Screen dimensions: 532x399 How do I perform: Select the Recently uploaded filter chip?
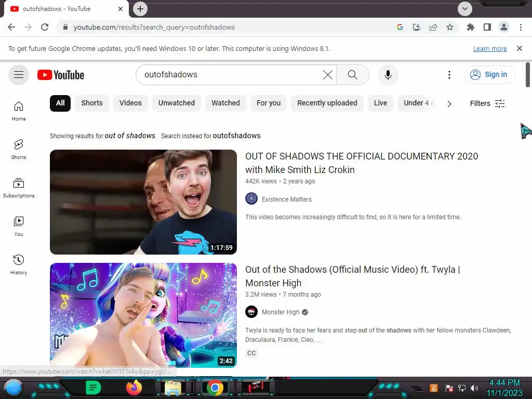click(327, 103)
